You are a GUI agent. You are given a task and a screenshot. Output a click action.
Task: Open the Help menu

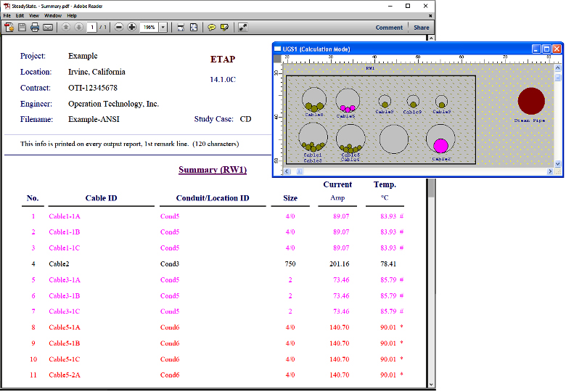point(72,15)
